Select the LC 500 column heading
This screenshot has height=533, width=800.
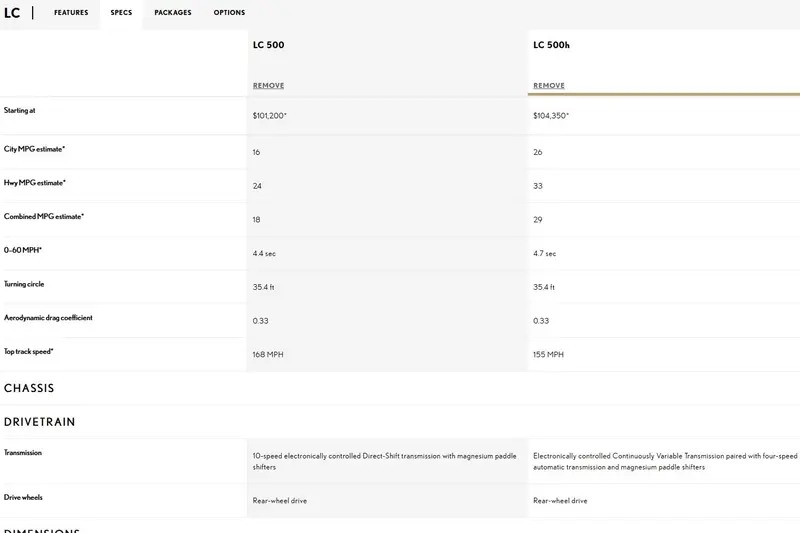tap(268, 45)
